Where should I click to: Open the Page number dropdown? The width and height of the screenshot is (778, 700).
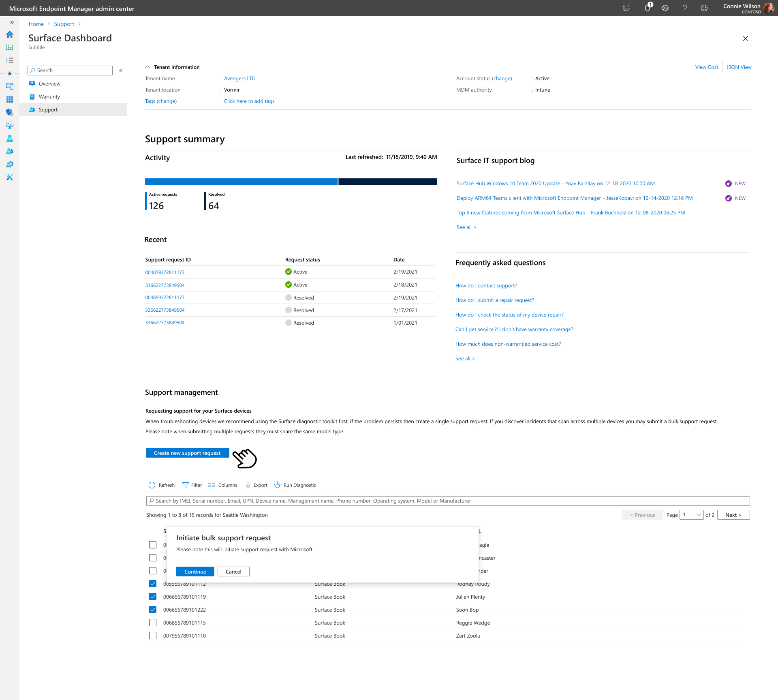pyautogui.click(x=691, y=515)
